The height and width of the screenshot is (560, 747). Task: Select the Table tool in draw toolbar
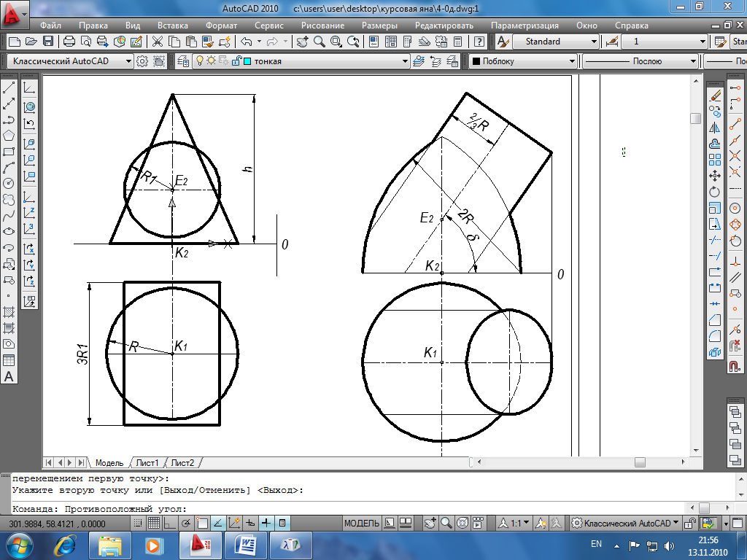pyautogui.click(x=9, y=360)
